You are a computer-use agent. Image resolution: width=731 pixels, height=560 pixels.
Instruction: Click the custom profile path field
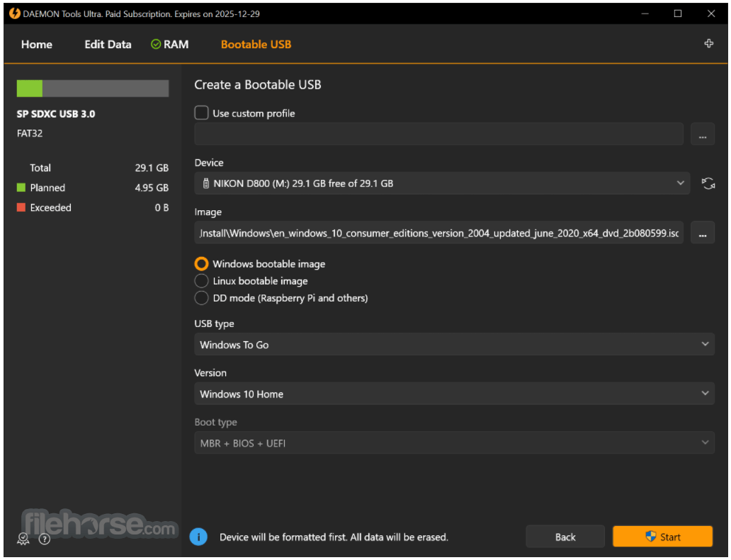tap(438, 135)
